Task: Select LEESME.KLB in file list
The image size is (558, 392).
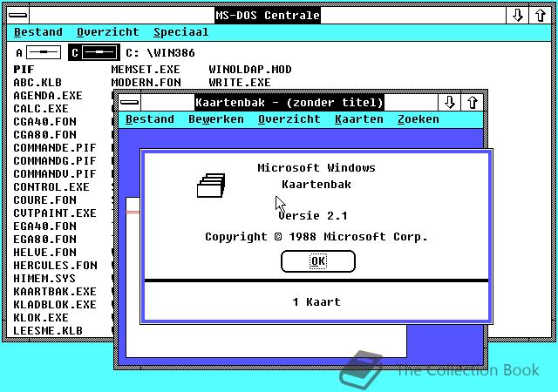Action: click(x=48, y=331)
